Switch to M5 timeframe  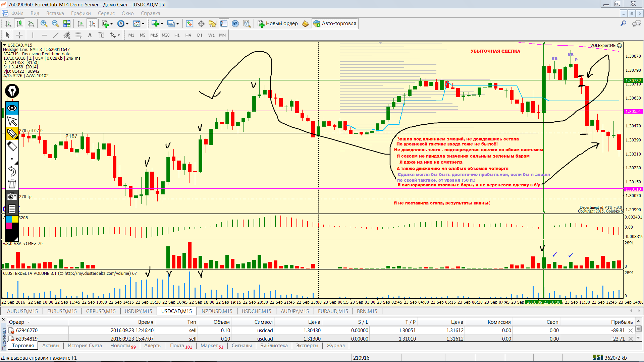click(143, 35)
